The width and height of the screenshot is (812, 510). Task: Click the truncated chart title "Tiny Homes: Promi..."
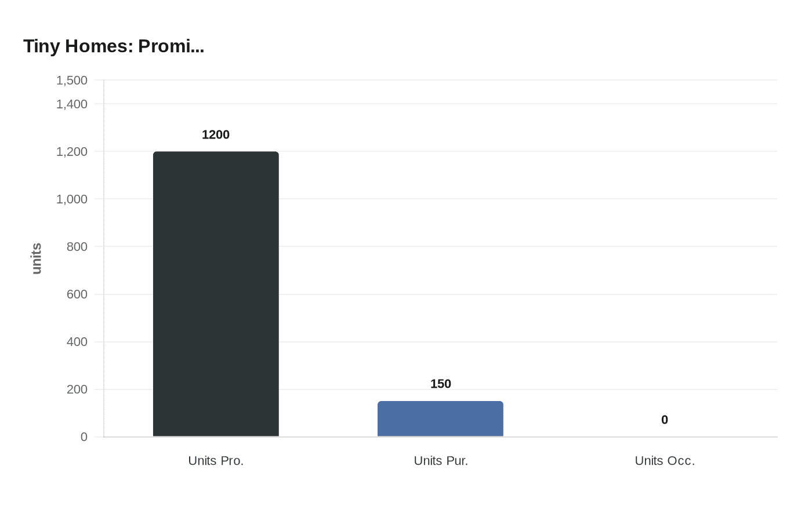click(114, 46)
